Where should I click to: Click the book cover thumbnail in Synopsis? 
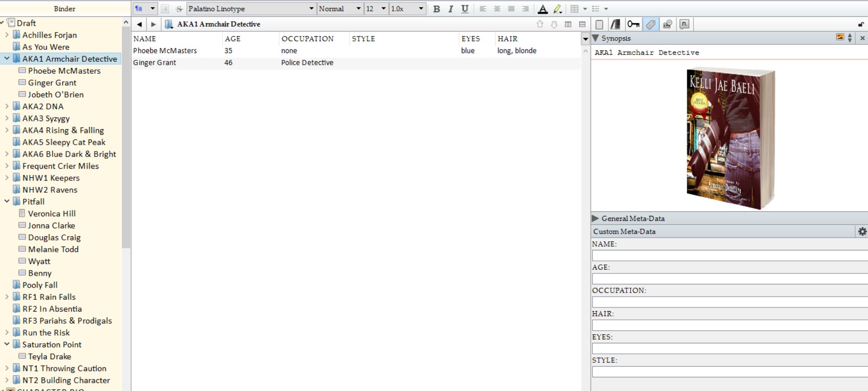pos(730,138)
